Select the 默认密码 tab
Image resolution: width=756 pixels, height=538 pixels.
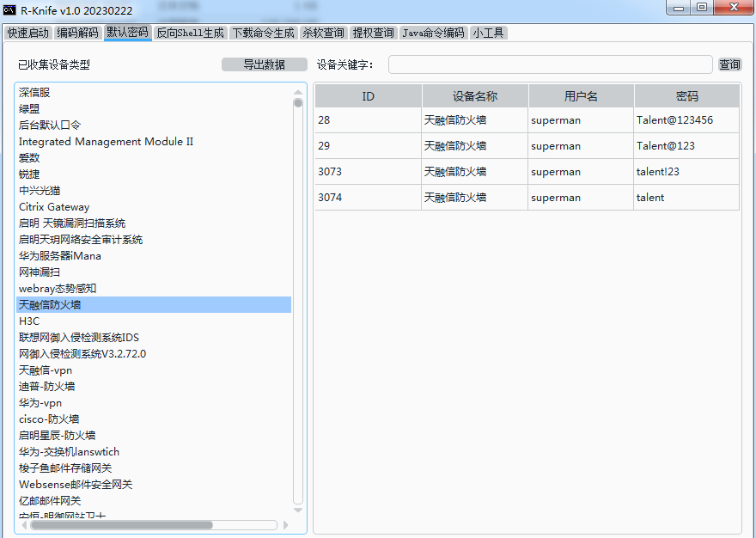(128, 33)
